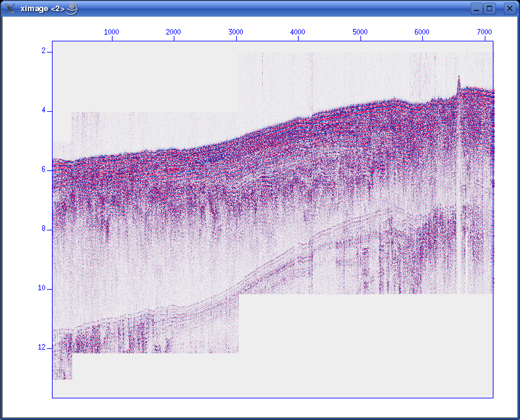
Task: Click the 'ximage <2>' title bar text
Action: click(42, 9)
